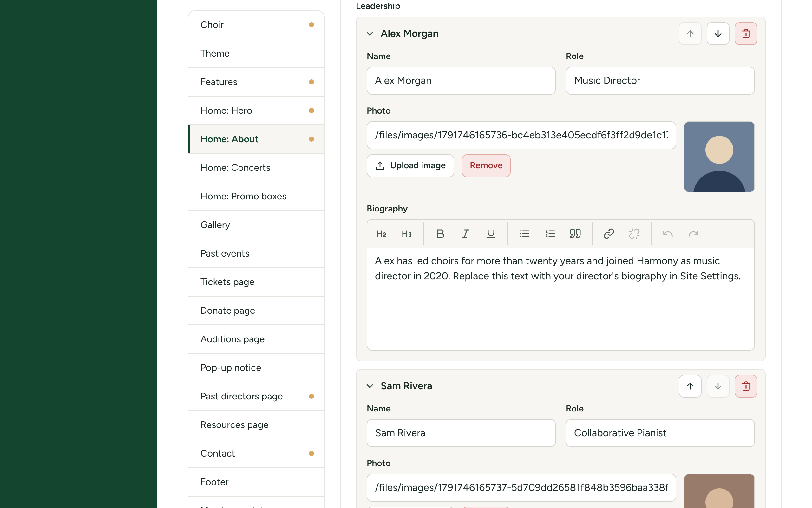This screenshot has width=812, height=508.
Task: Insert bulleted list in Biography editor
Action: click(524, 233)
